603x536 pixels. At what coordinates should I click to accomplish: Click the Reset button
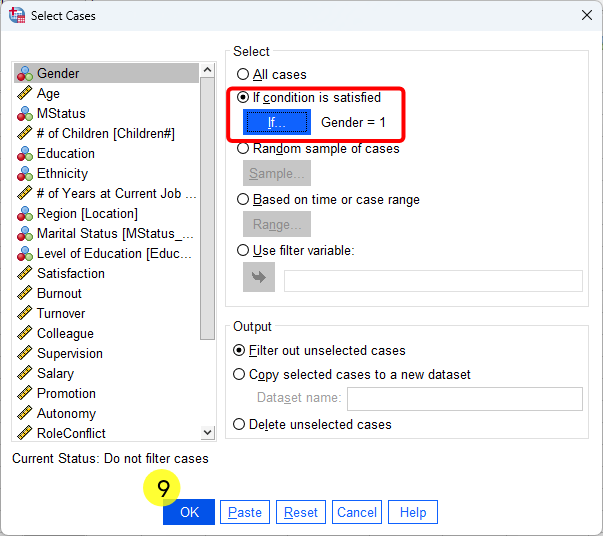pos(301,512)
